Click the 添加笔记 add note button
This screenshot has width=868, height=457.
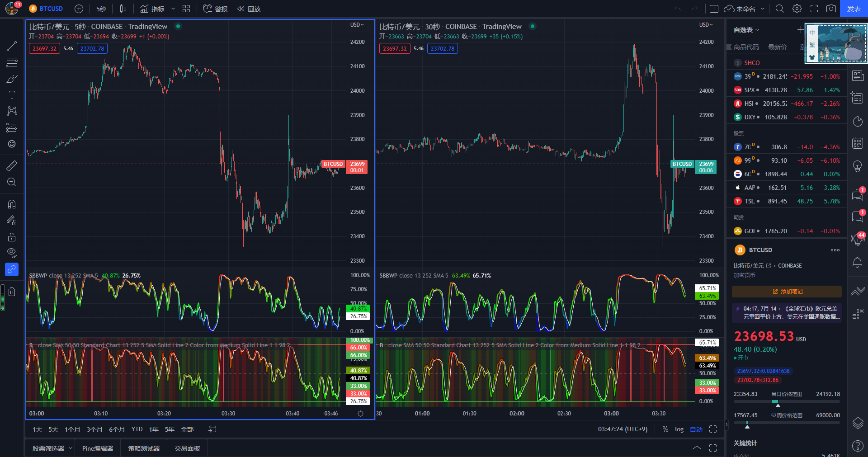(787, 292)
